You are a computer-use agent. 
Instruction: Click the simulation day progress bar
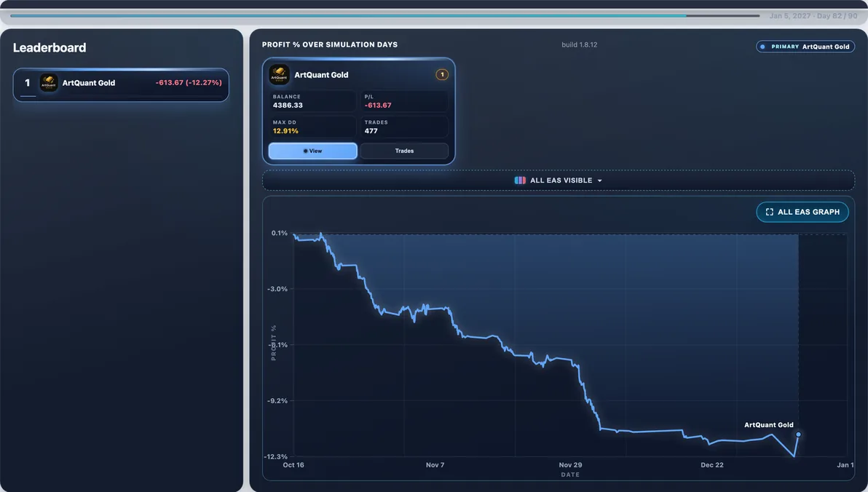[384, 15]
